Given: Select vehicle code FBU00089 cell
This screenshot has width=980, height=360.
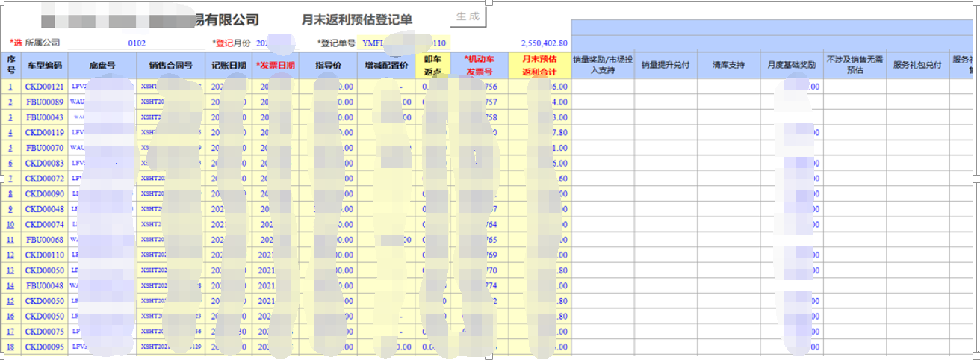Looking at the screenshot, I should (45, 102).
